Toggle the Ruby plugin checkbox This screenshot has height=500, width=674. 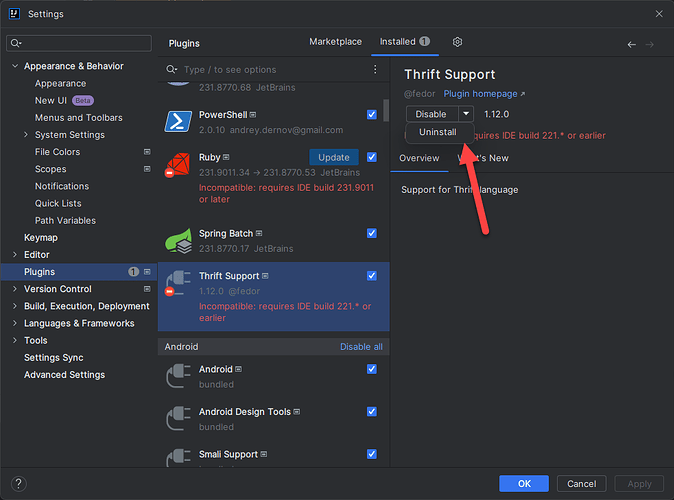click(372, 157)
